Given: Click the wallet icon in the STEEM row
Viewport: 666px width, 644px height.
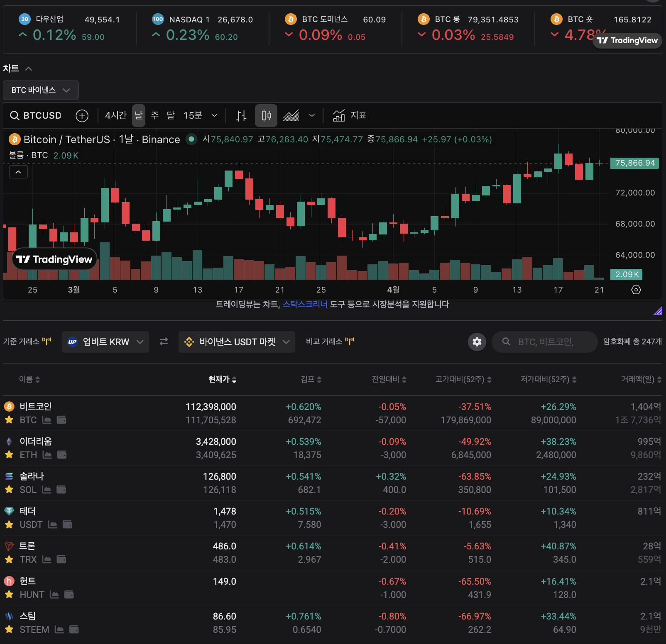Looking at the screenshot, I should [74, 629].
